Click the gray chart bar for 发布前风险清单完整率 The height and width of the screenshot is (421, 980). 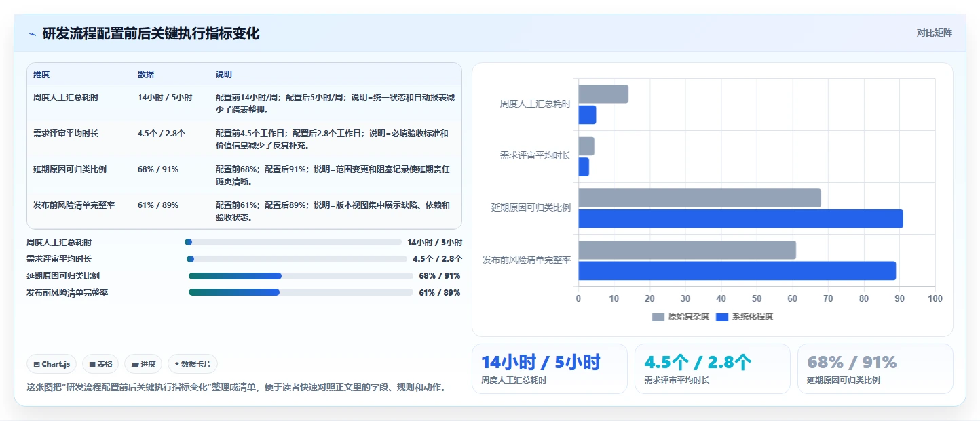687,250
